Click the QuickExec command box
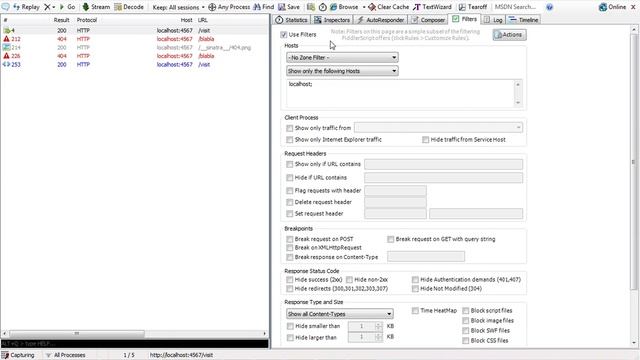Image resolution: width=640 pixels, height=360 pixels. pyautogui.click(x=134, y=344)
